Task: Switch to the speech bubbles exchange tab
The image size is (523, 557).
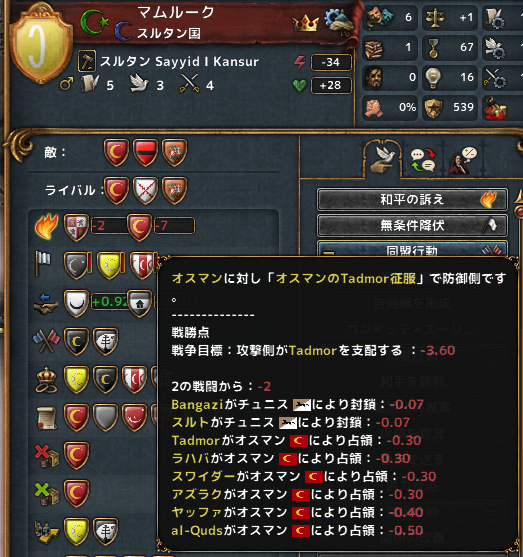Action: (423, 160)
